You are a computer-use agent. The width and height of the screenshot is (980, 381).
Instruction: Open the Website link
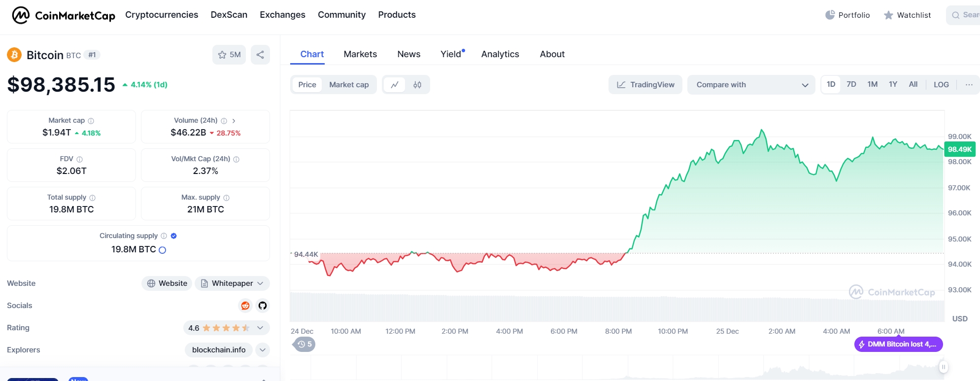pyautogui.click(x=167, y=283)
